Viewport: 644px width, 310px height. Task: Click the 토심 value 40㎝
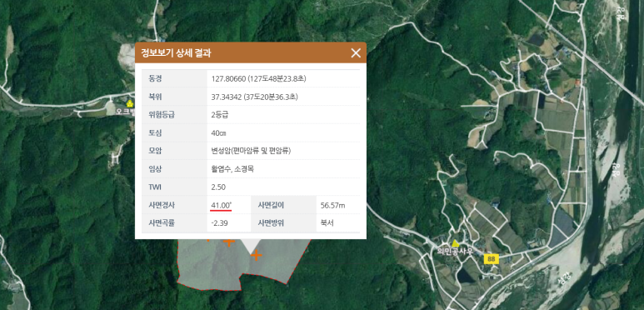[218, 133]
